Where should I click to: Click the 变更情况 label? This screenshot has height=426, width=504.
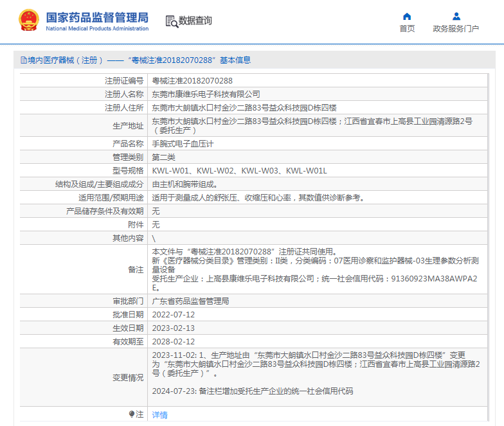click(x=128, y=378)
